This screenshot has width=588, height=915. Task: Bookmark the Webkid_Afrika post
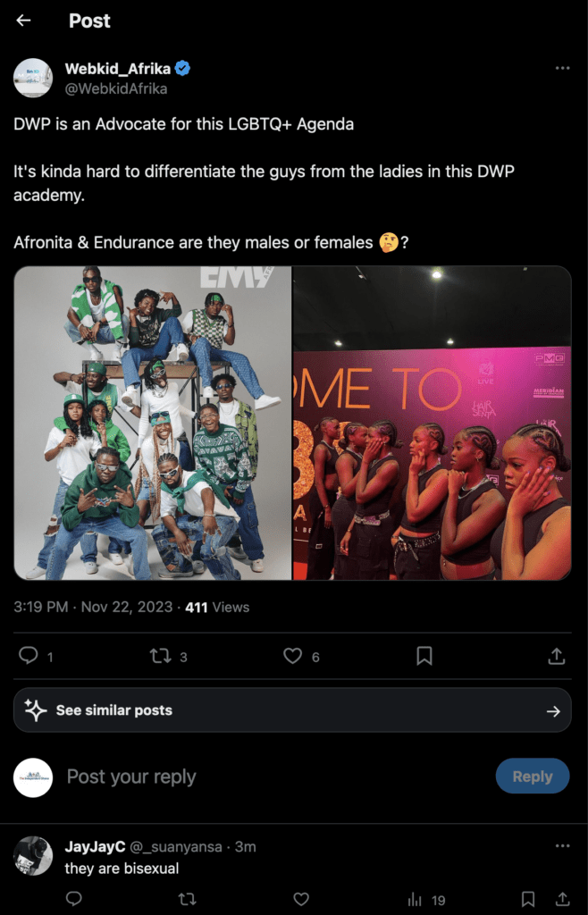(x=424, y=656)
